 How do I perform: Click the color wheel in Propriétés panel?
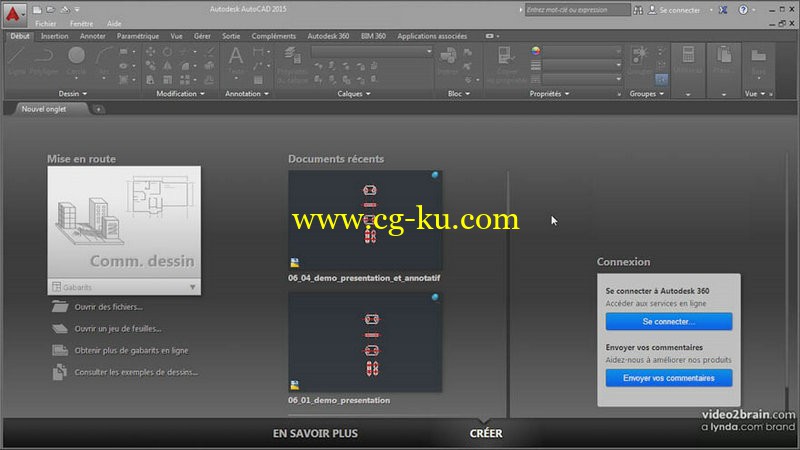(535, 51)
